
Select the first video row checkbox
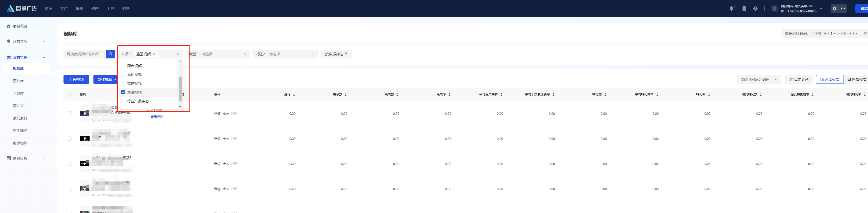pyautogui.click(x=70, y=113)
